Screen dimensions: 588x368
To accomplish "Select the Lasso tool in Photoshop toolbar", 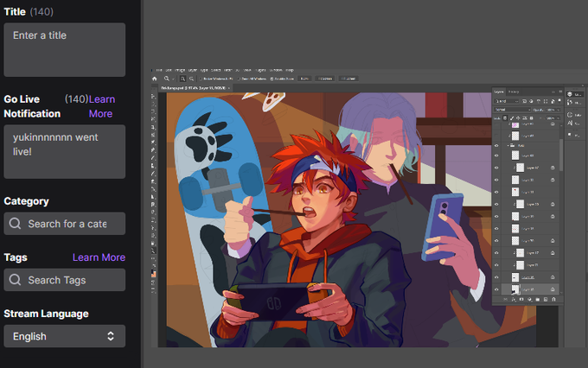I will pyautogui.click(x=153, y=111).
